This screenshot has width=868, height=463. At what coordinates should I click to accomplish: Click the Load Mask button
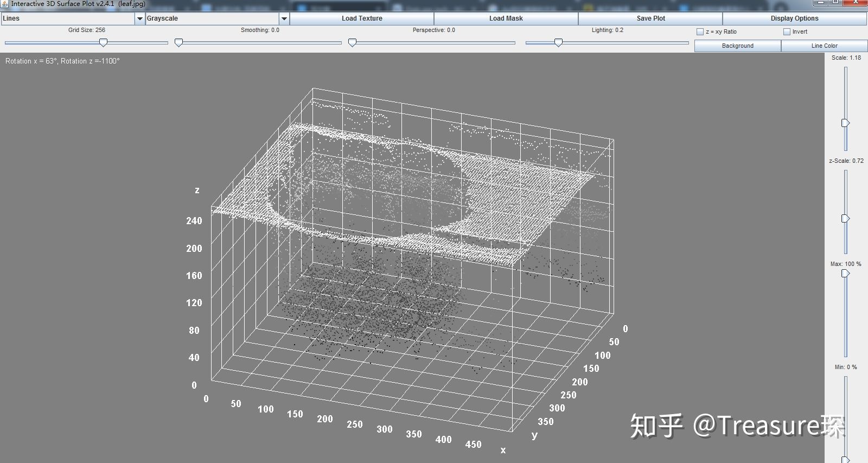506,18
